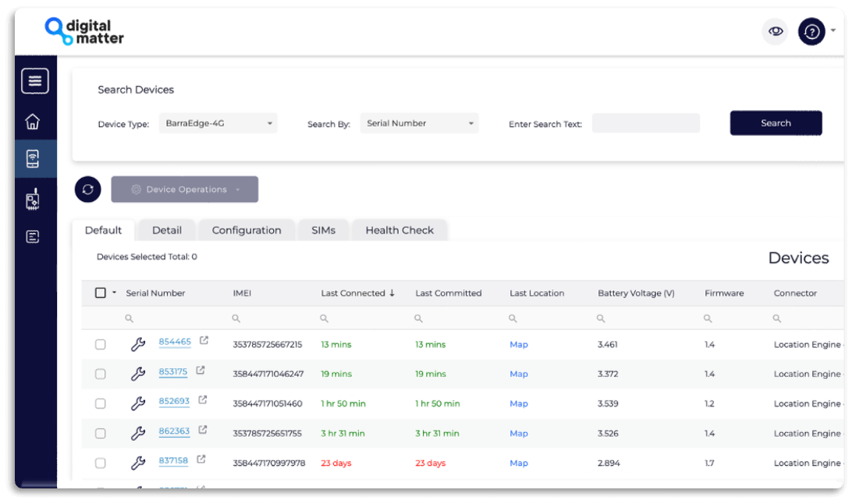This screenshot has width=852, height=504.
Task: Open the Device Type dropdown showing BarraEdge-4G
Action: (218, 123)
